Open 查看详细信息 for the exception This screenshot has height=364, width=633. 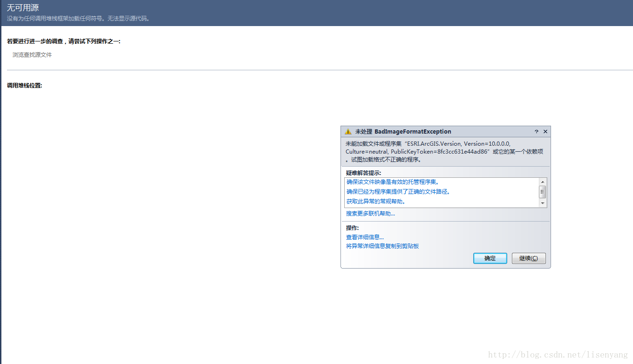pos(365,237)
